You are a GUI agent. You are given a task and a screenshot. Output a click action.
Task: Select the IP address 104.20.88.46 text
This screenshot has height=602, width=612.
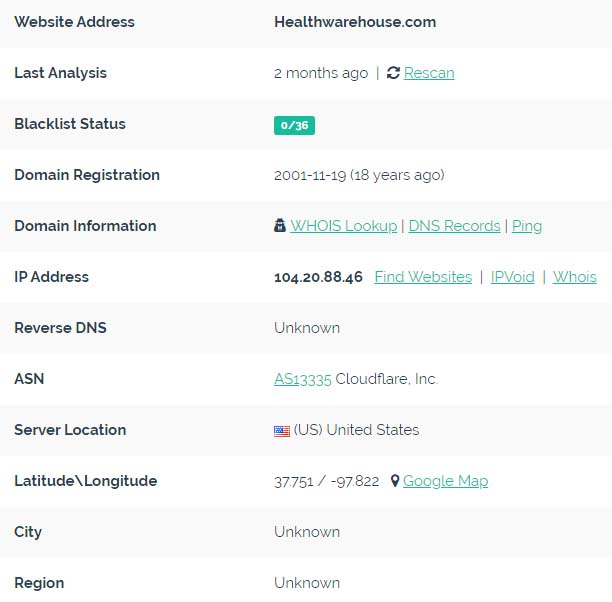(318, 277)
